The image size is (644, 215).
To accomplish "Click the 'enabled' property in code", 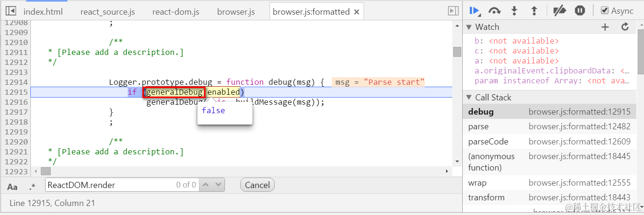I will click(224, 92).
